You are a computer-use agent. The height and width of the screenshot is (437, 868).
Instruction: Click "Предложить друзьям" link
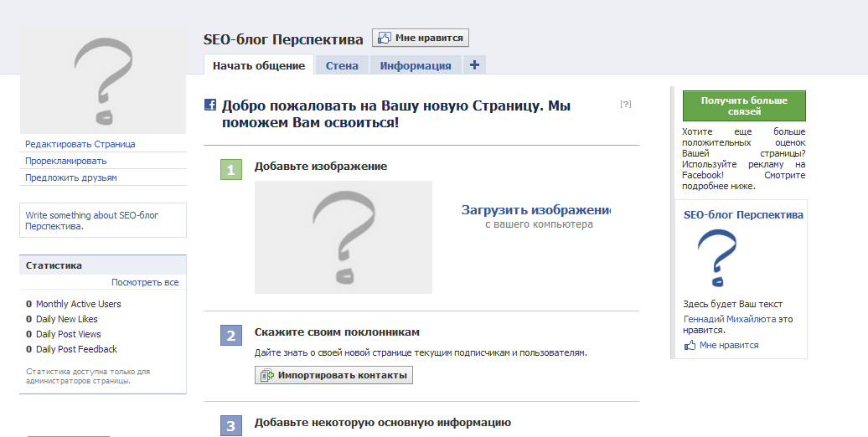coord(71,177)
